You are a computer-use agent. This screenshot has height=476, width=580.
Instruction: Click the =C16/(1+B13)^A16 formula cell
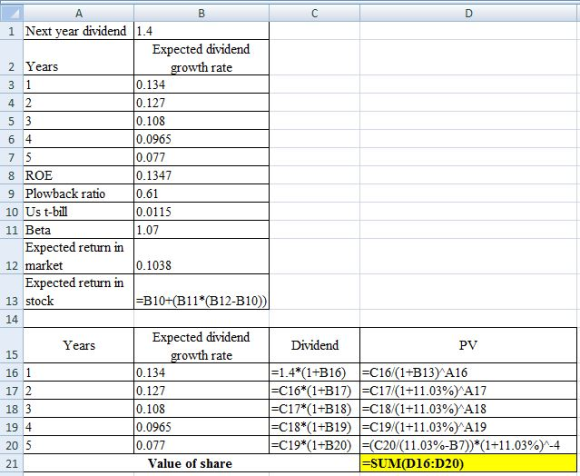(468, 372)
